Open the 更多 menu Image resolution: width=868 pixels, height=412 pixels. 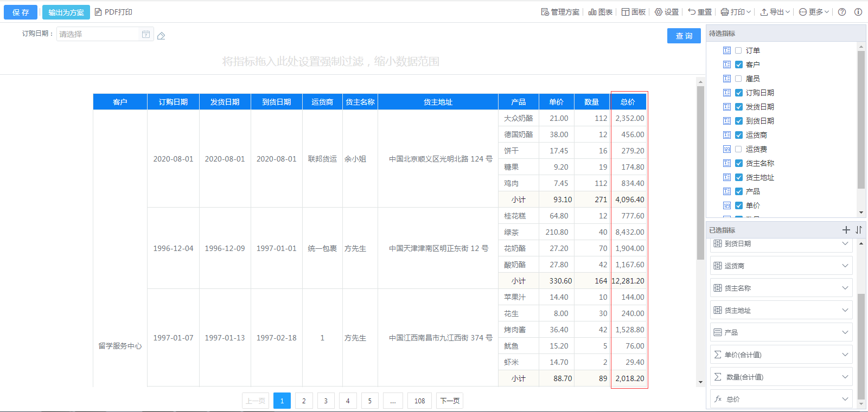pyautogui.click(x=814, y=12)
